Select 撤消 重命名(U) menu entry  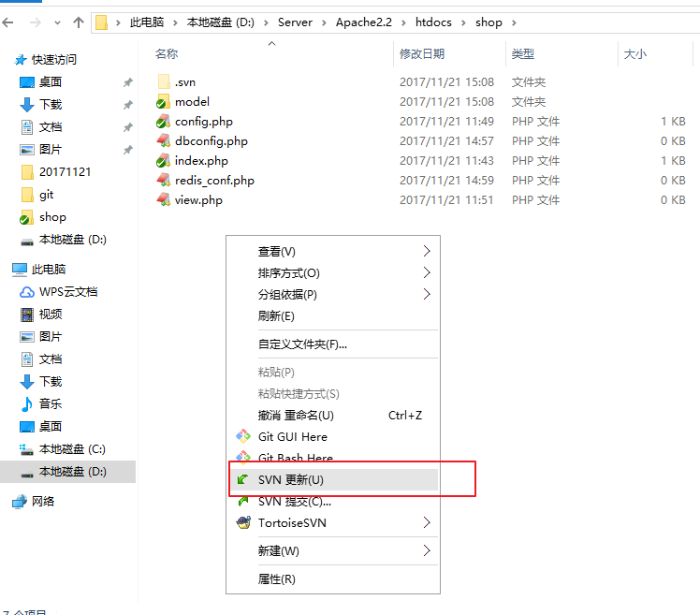point(295,415)
